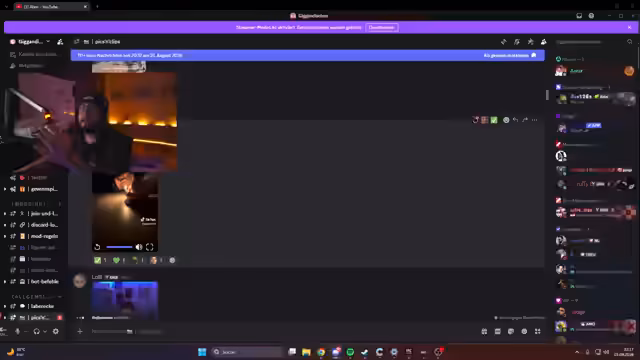Show member list icon in header
Viewport: 640px width, 360px height.
(544, 42)
